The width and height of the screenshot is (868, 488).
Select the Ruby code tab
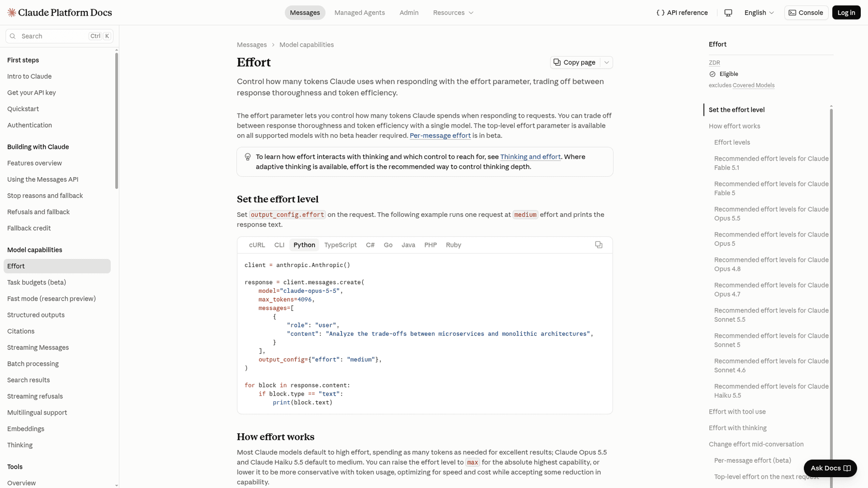[454, 245]
